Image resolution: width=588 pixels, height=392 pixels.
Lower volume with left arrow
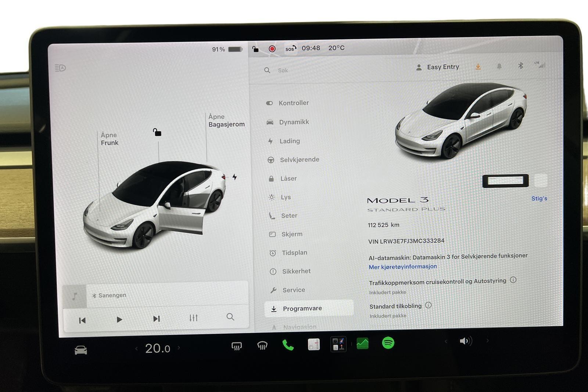(446, 341)
